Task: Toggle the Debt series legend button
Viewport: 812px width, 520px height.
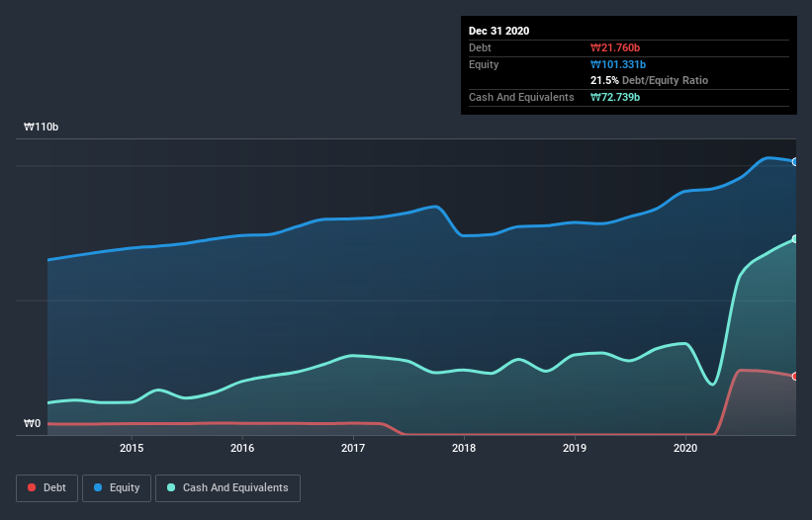Action: (47, 488)
